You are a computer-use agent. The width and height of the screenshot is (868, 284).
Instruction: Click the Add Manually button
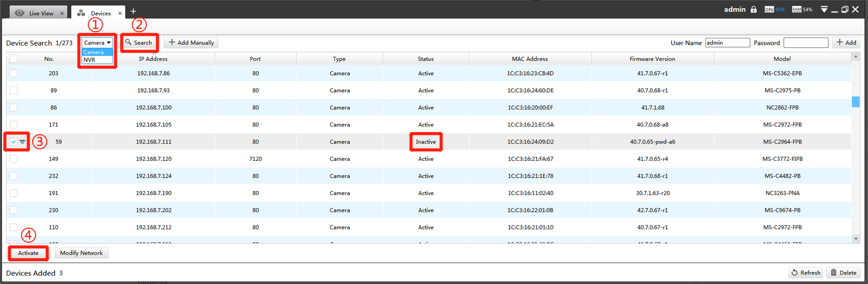click(x=191, y=42)
